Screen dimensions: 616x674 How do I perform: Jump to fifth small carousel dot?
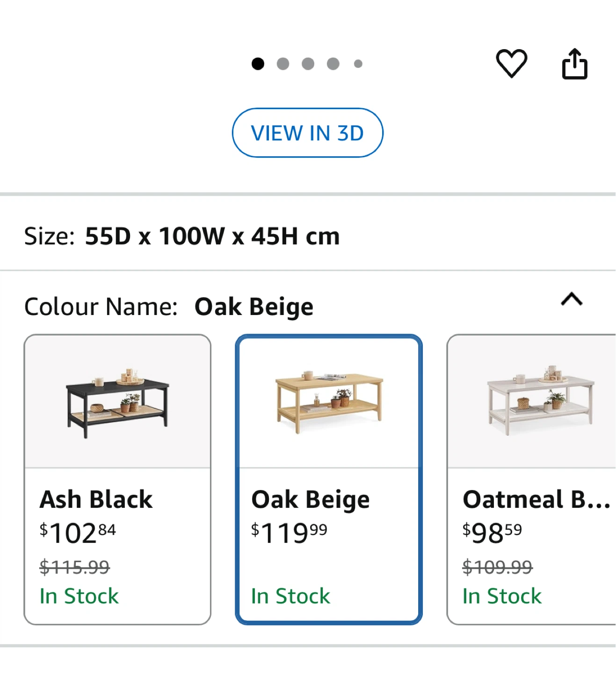pos(358,64)
